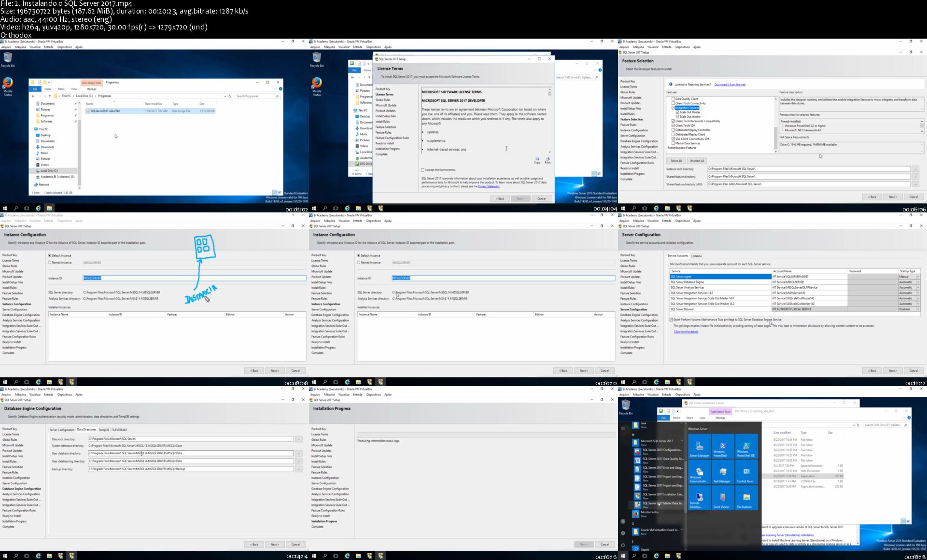Screen dimensions: 927x560
Task: Click the Features list vertical scrollbar
Action: 776,125
